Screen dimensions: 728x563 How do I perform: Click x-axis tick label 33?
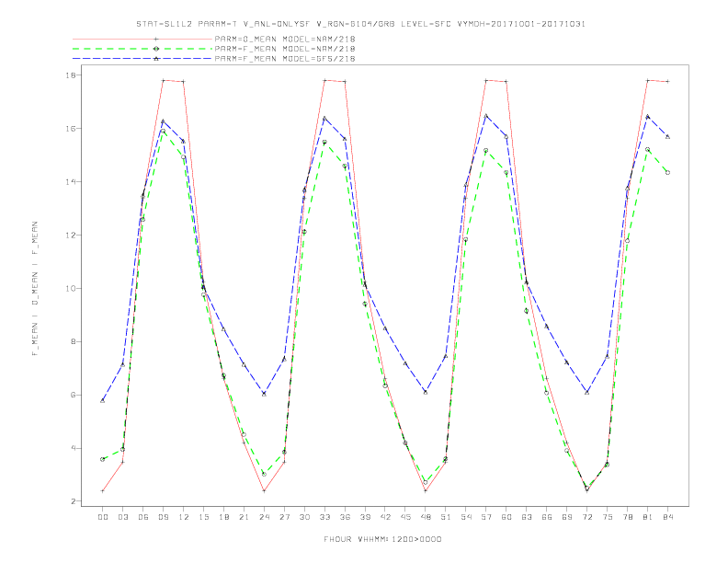(324, 517)
